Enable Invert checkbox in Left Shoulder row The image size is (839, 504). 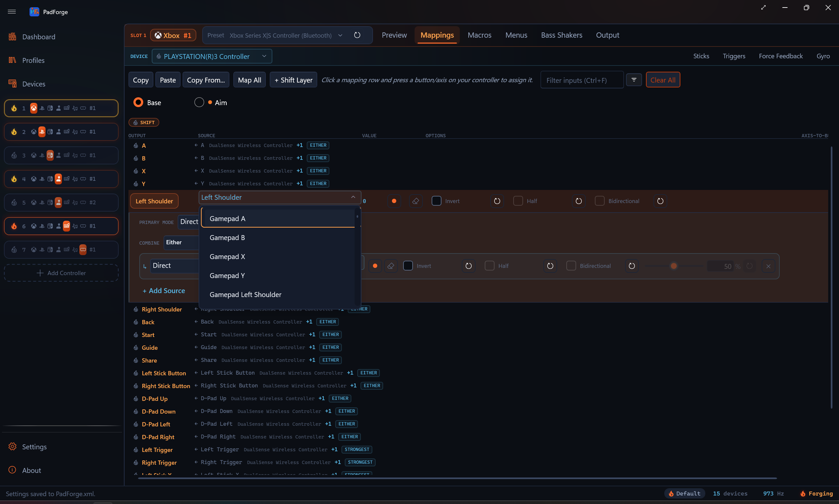point(436,201)
